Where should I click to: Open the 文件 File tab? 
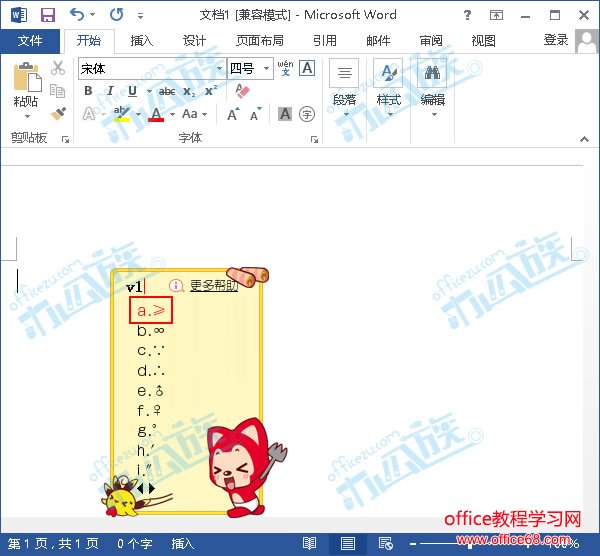[30, 41]
